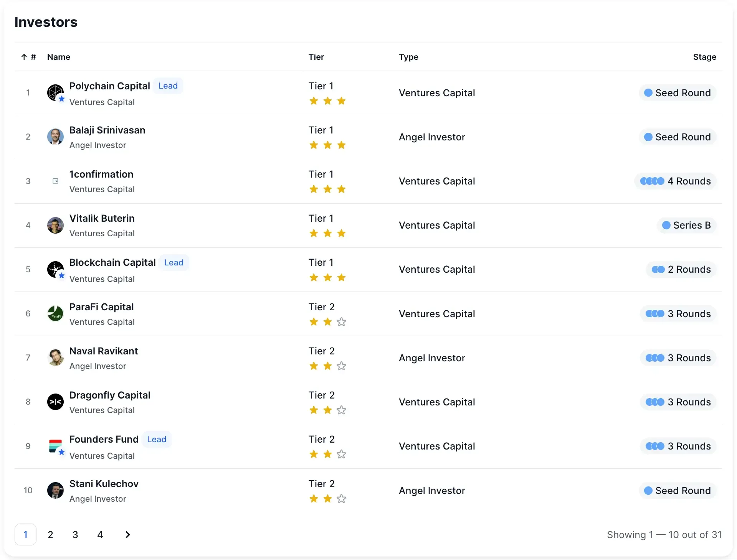Viewport: 737px width, 560px height.
Task: Go to next page with chevron arrow
Action: (128, 534)
